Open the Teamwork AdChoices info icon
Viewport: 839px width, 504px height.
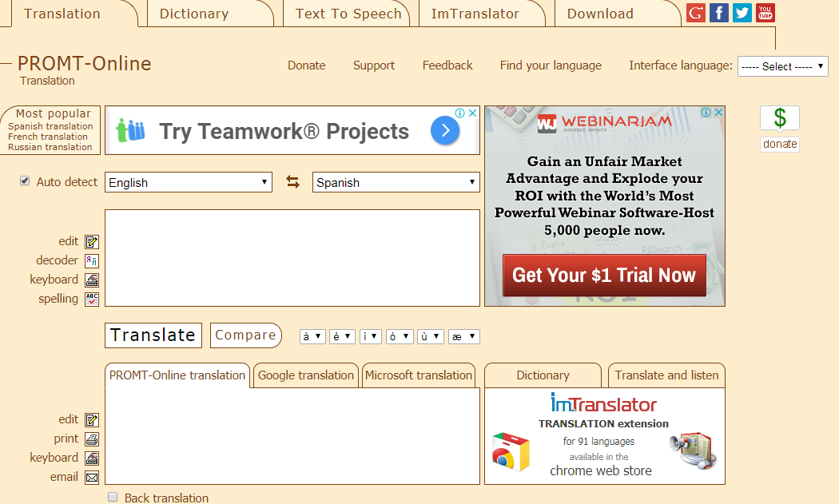pos(459,113)
